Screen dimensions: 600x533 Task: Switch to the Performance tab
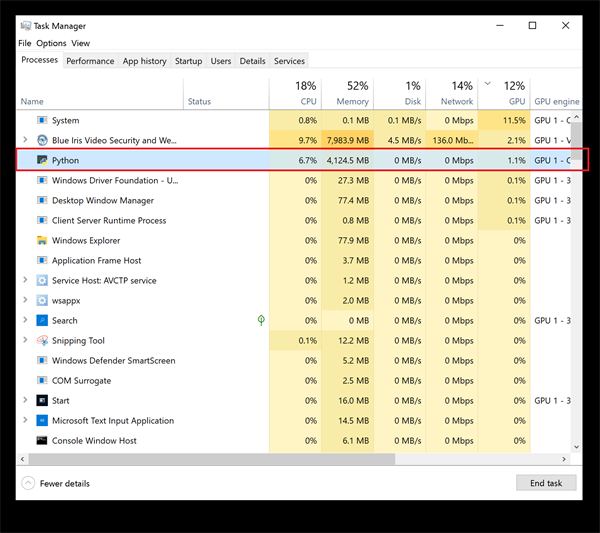(90, 61)
